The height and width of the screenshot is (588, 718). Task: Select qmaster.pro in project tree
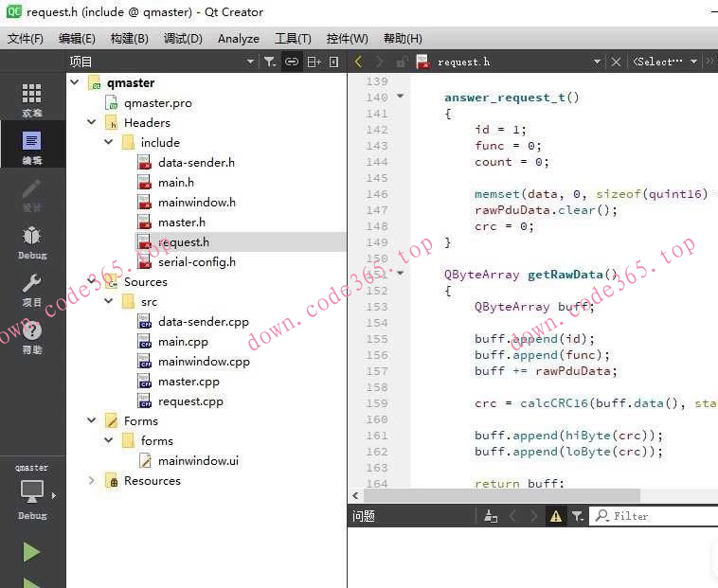tap(157, 103)
